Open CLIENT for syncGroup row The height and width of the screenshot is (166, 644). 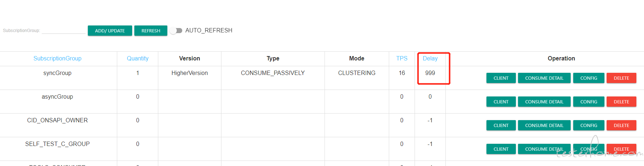click(x=501, y=78)
